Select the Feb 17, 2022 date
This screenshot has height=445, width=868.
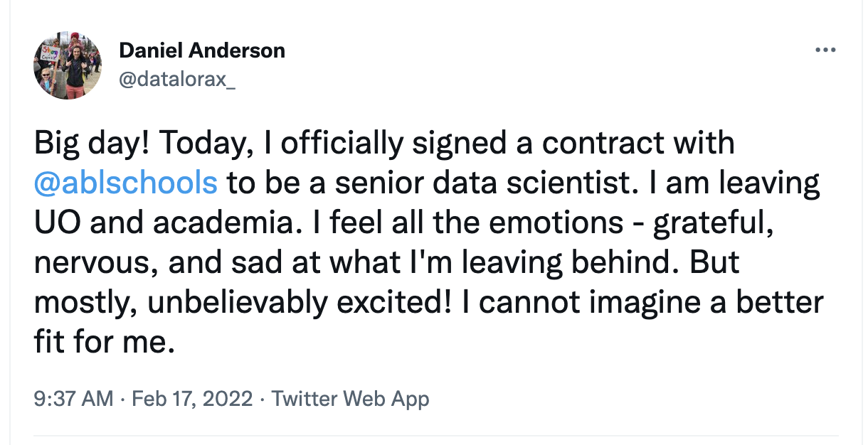point(191,399)
